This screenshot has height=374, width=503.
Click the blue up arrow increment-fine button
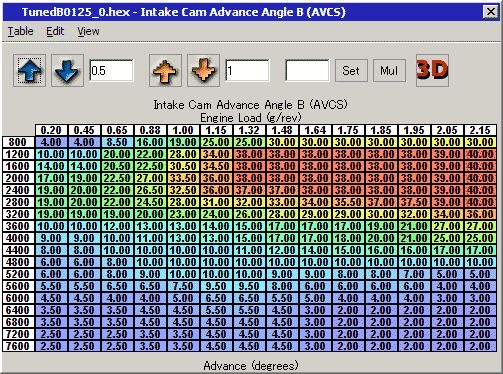(29, 71)
